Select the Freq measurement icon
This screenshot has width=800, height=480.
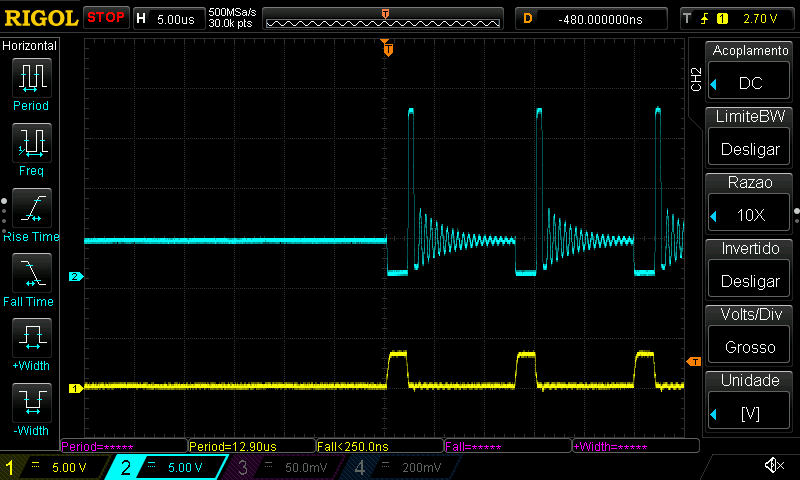[x=32, y=143]
